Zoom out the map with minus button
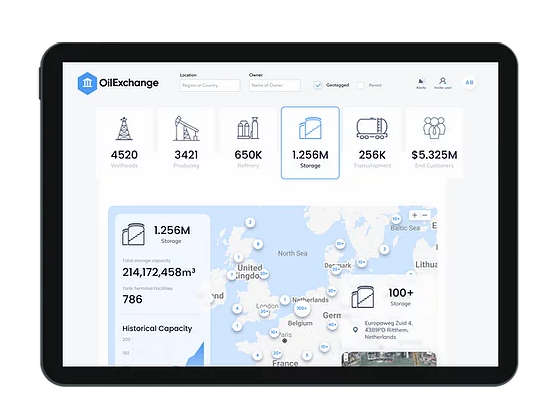 tap(425, 215)
